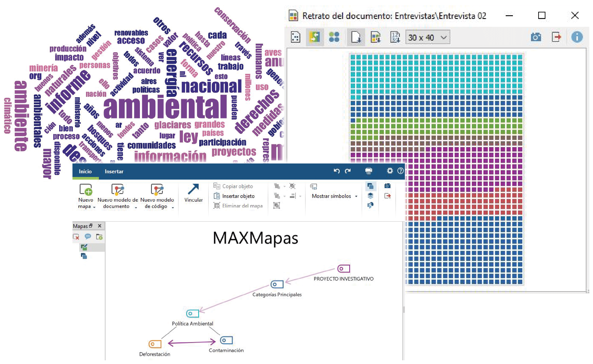Toggle the four-circles display mode button
The width and height of the screenshot is (593, 364).
point(334,37)
